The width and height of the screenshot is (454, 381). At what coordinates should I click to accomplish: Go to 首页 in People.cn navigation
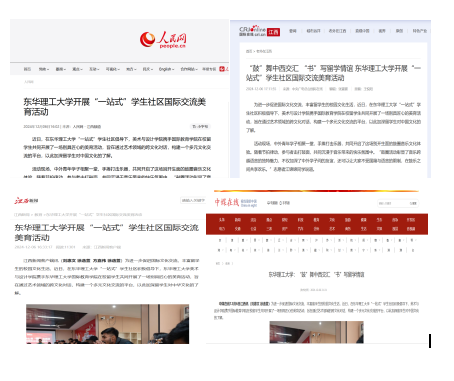(x=27, y=69)
